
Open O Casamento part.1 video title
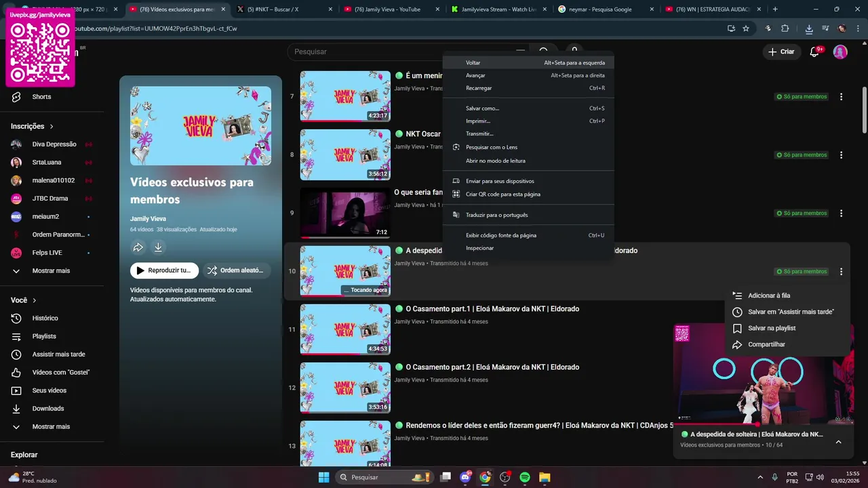[x=492, y=309]
